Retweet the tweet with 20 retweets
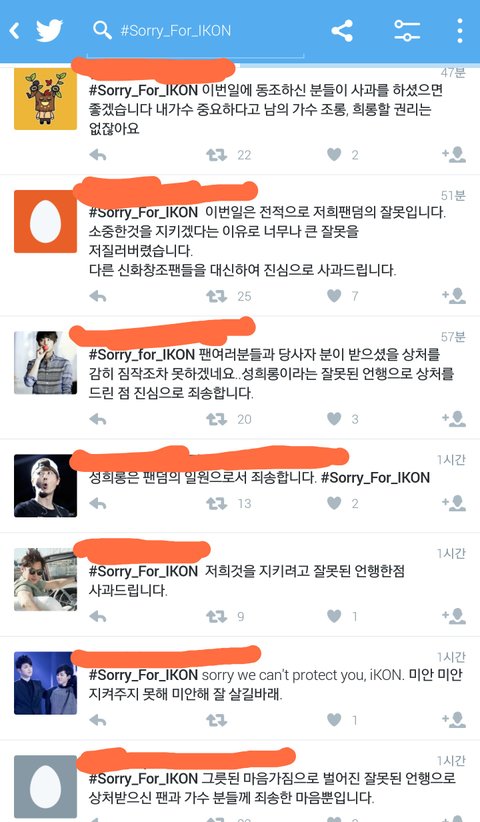 tap(216, 419)
